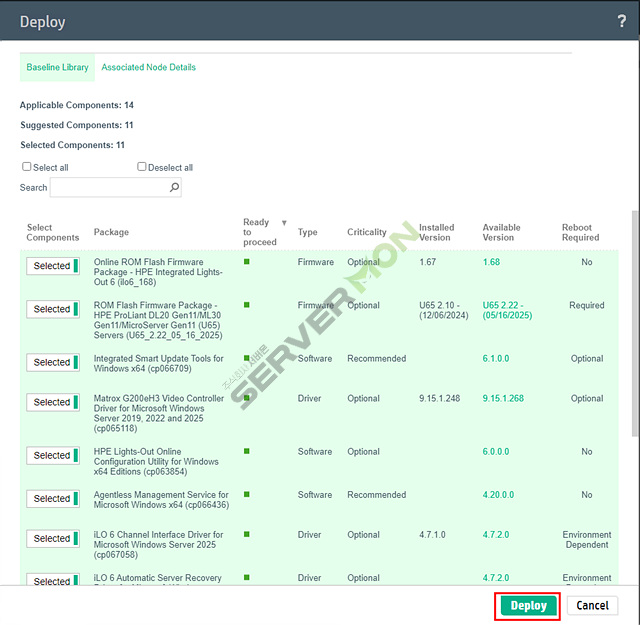Open the Associated Node Details tab
Viewport: 640px width, 625px height.
(x=149, y=67)
